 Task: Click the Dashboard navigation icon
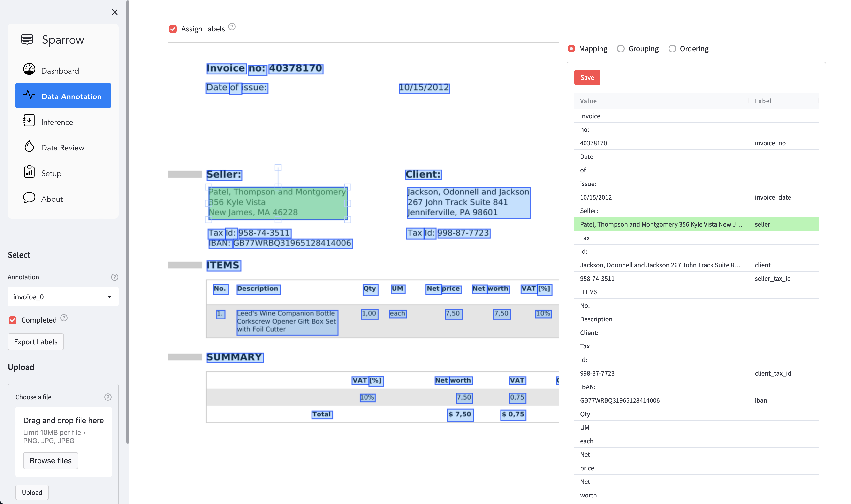(28, 70)
